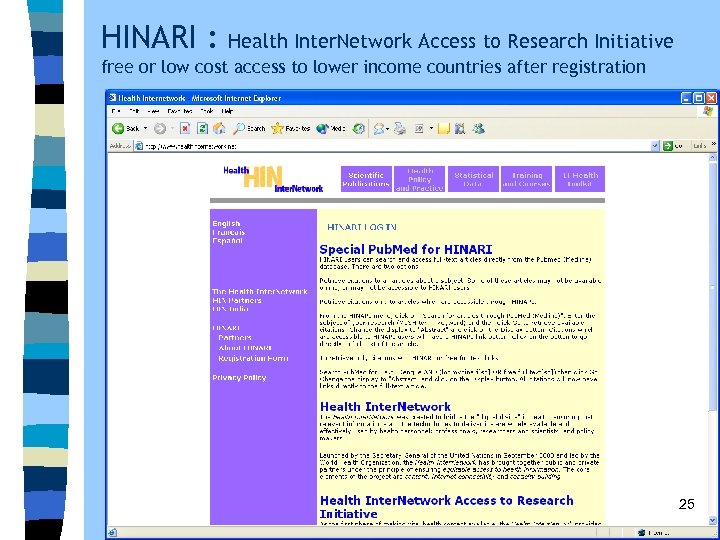Switch language to Español
Viewport: 720px width, 540px height.
(x=227, y=241)
